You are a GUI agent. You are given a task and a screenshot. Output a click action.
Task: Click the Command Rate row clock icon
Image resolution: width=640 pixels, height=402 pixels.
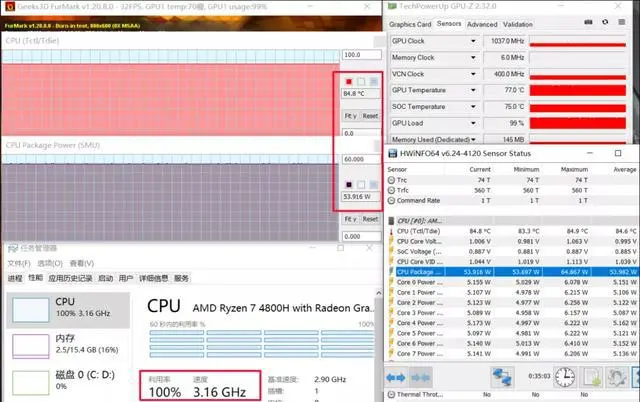coord(391,200)
